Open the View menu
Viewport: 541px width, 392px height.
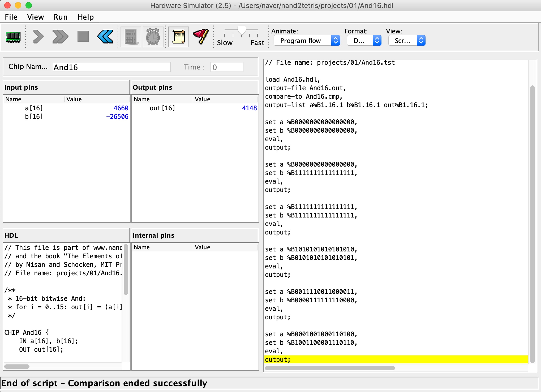tap(35, 17)
